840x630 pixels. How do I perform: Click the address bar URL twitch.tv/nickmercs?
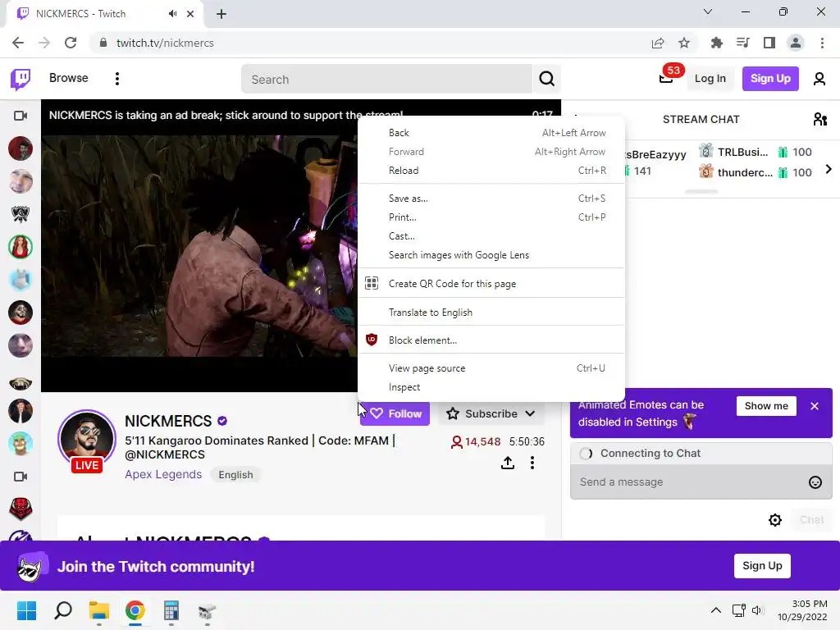click(165, 43)
